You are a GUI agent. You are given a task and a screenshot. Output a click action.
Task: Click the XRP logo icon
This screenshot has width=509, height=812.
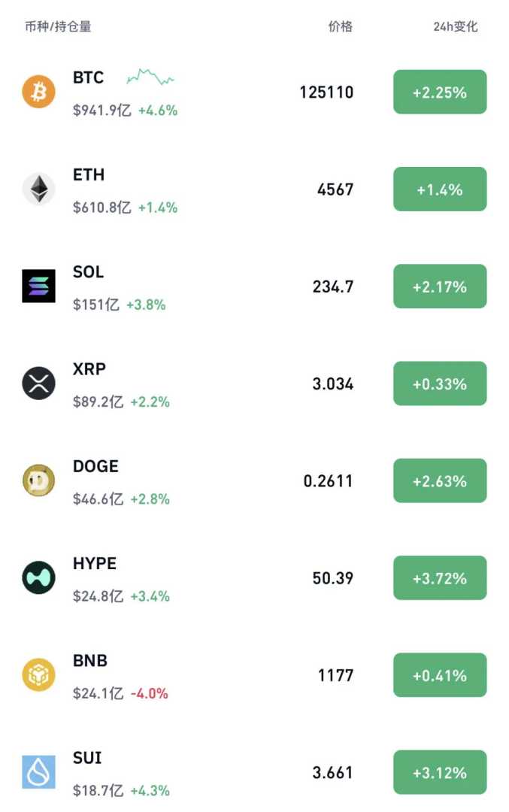[x=38, y=383]
